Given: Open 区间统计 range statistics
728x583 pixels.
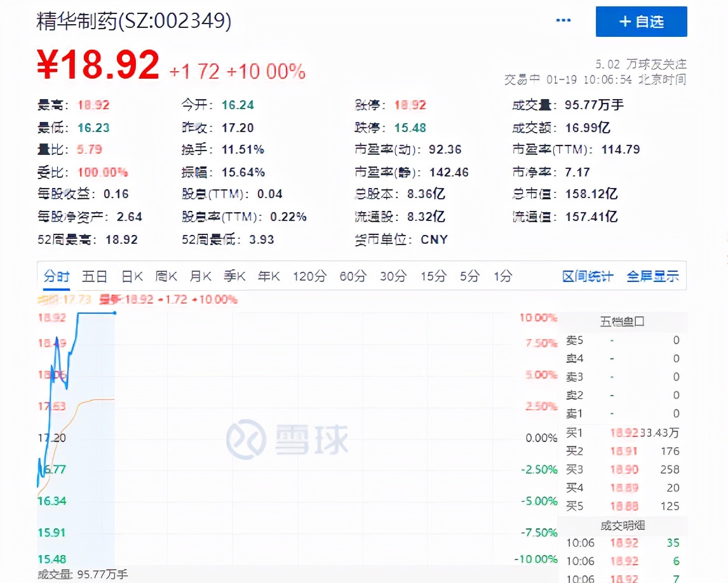Looking at the screenshot, I should 588,276.
